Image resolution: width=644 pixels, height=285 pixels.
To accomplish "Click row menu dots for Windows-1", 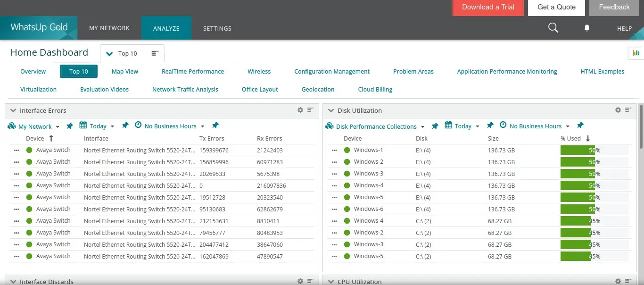I will click(x=334, y=150).
